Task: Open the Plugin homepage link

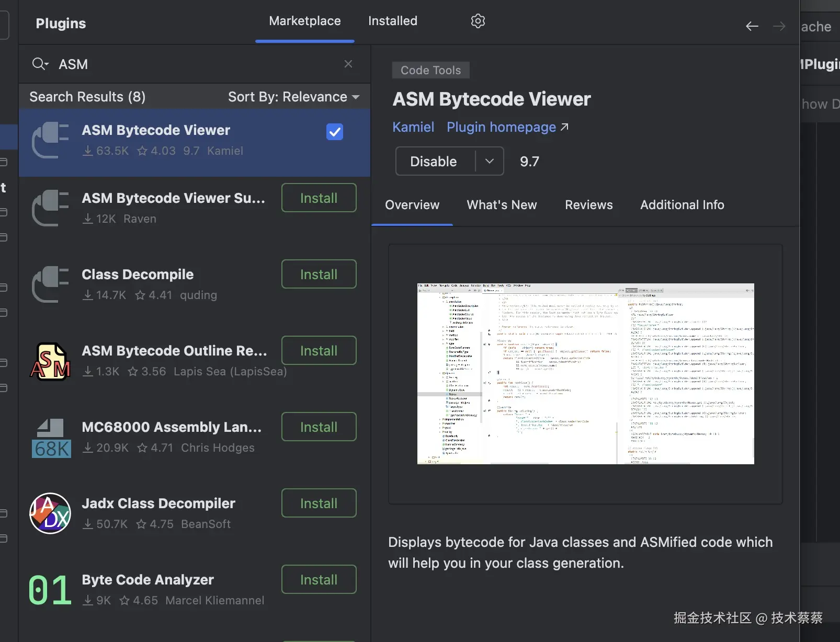Action: point(501,127)
